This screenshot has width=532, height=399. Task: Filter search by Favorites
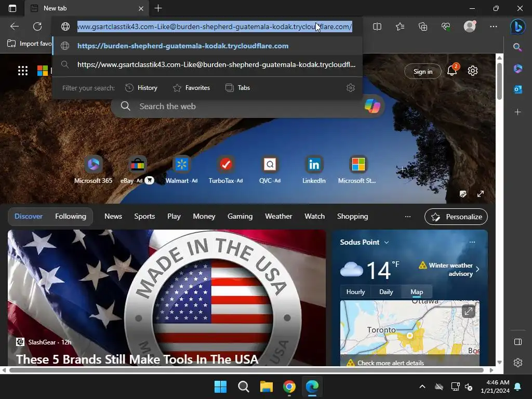click(x=191, y=88)
